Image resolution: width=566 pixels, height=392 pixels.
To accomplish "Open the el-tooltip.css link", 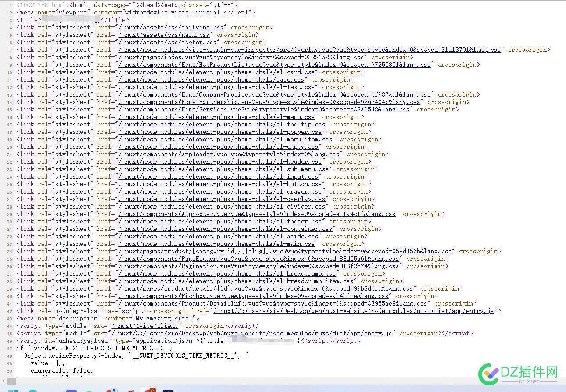I will 222,124.
